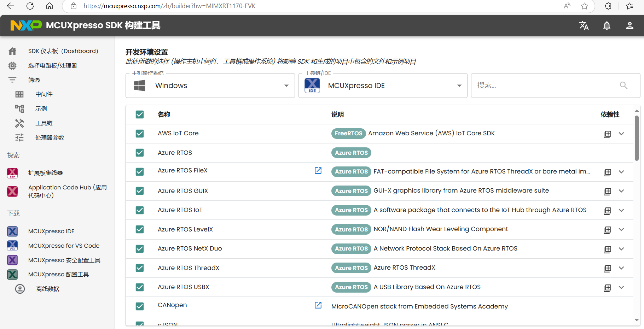Click the read aloud icon in address bar
Screen dimensions: 644x329
[567, 6]
